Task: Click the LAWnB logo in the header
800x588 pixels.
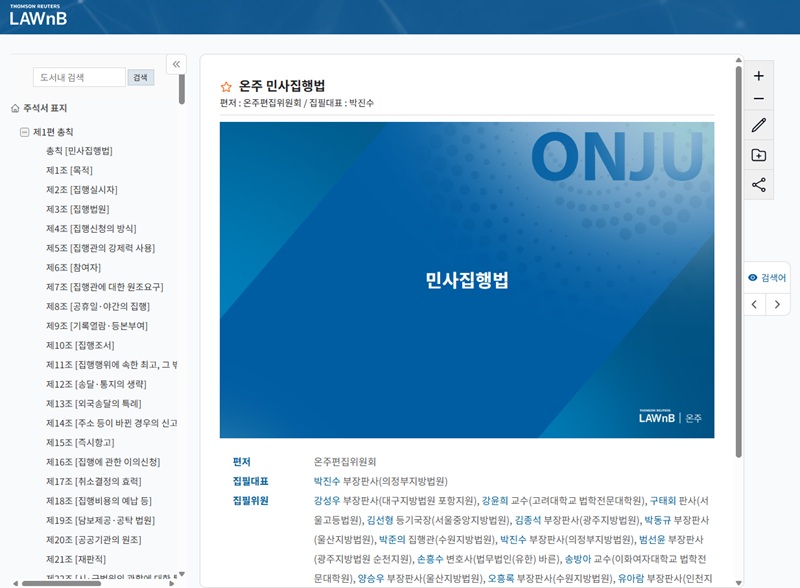Action: pyautogui.click(x=38, y=16)
